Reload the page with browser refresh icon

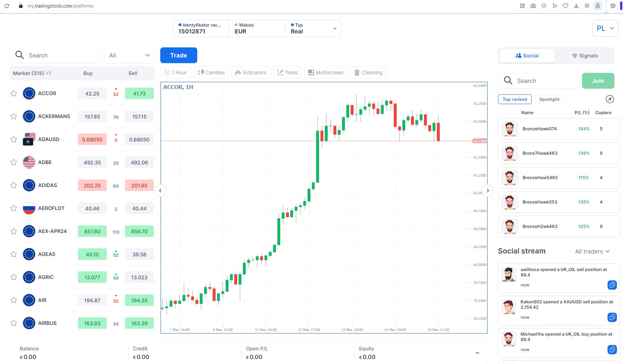coord(7,6)
